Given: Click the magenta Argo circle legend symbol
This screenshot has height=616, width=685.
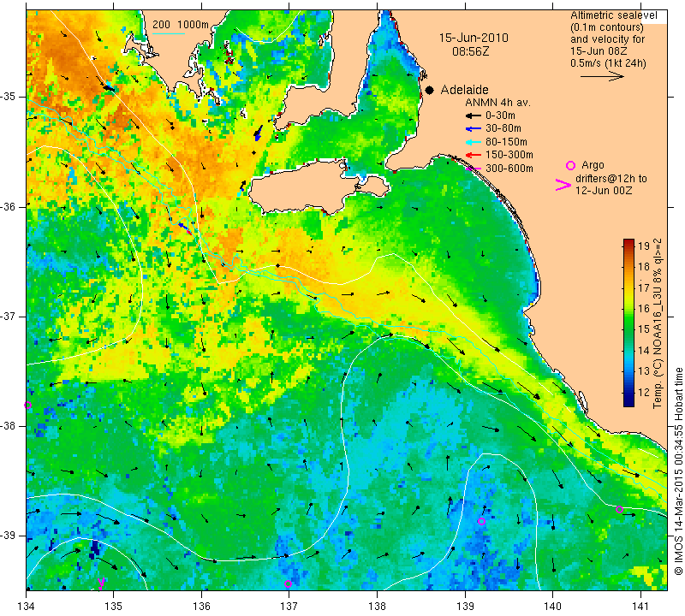Looking at the screenshot, I should 570,165.
